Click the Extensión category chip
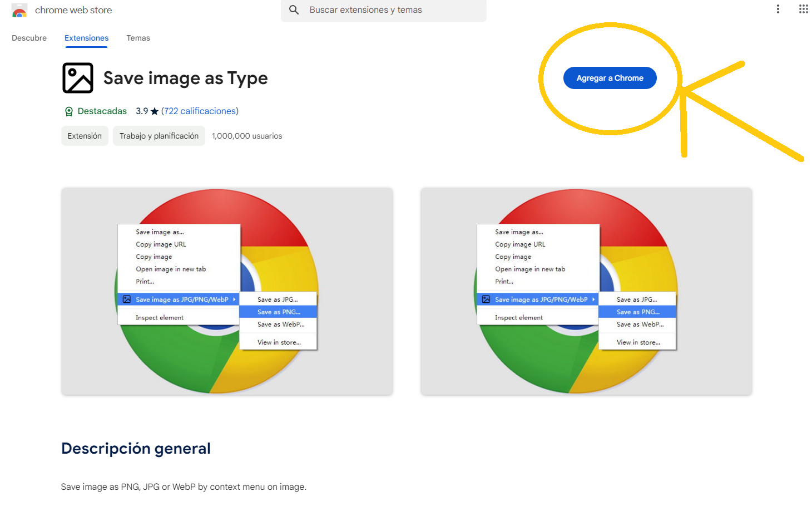 pos(85,136)
